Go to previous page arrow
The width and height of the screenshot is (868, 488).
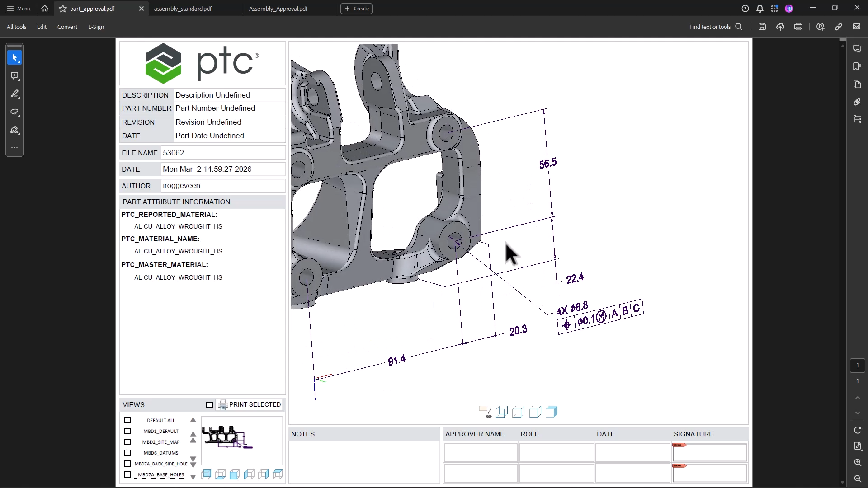click(858, 398)
